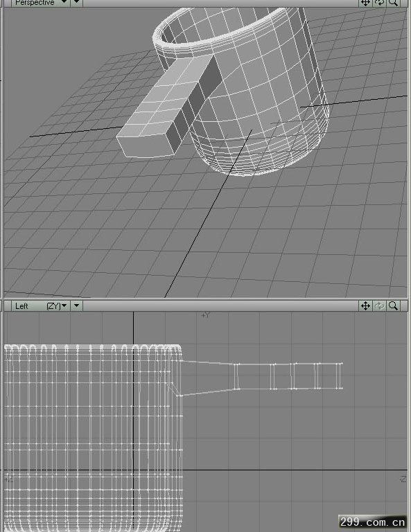
Task: Open display mode arrow beside Perspective dropdown
Action: (77, 3)
